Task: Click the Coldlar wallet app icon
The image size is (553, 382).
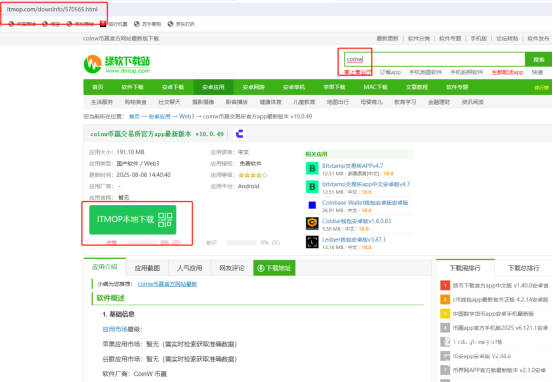Action: click(x=312, y=224)
